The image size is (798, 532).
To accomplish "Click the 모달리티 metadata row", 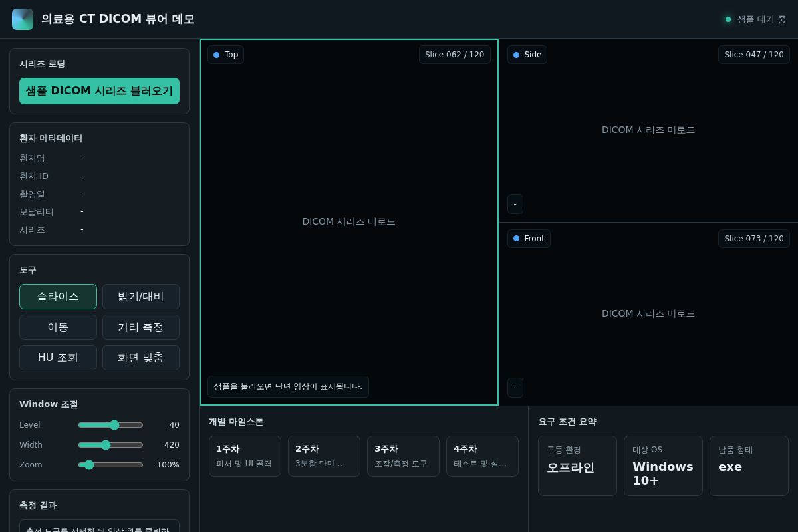I will [99, 212].
